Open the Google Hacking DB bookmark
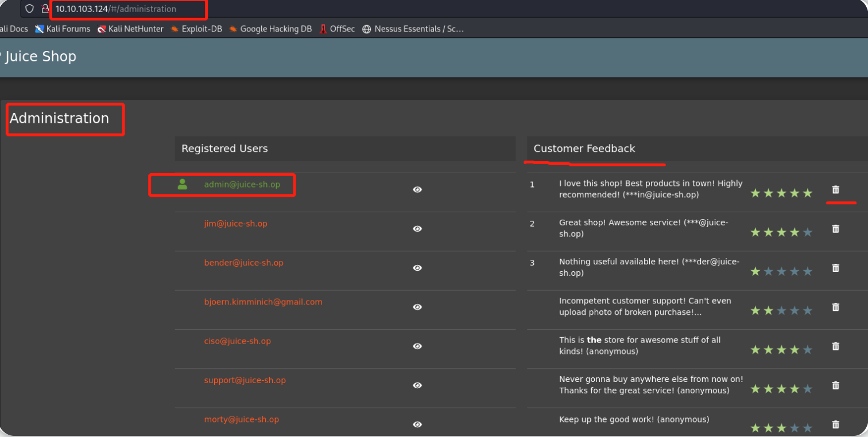 tap(270, 29)
